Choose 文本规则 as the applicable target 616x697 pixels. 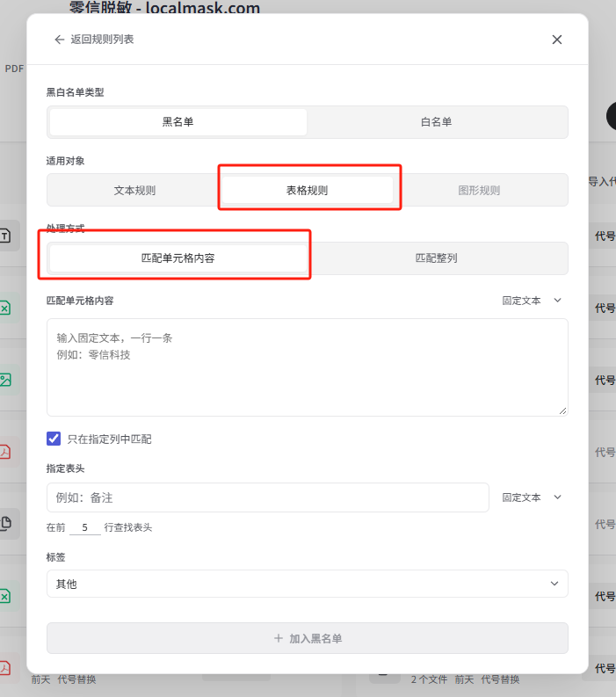(134, 190)
